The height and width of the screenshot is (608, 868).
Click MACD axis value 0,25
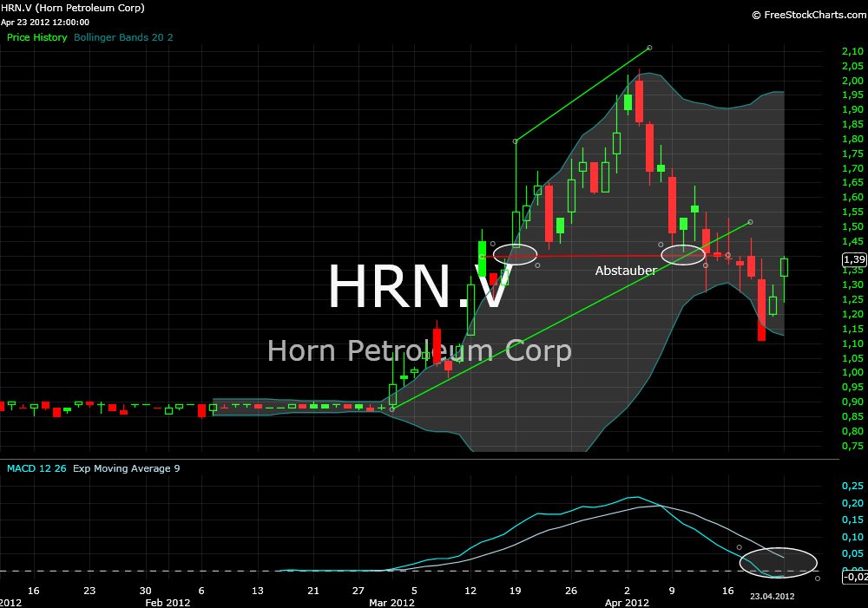tap(852, 486)
